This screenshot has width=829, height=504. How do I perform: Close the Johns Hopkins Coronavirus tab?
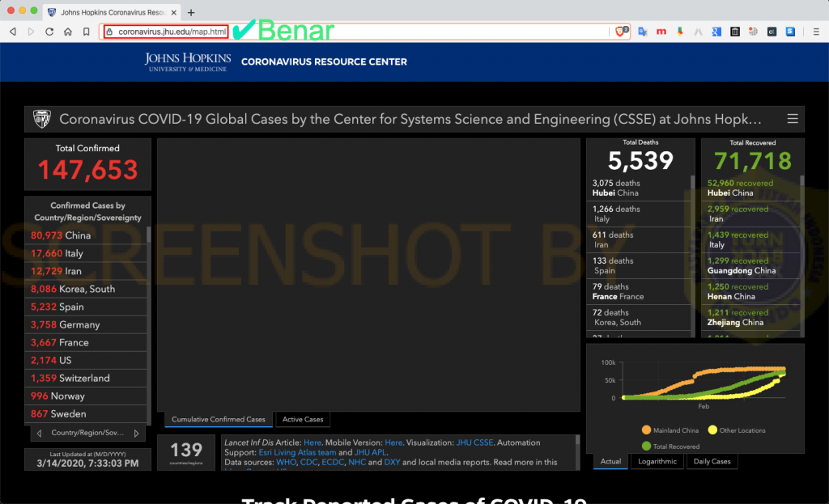pos(173,12)
